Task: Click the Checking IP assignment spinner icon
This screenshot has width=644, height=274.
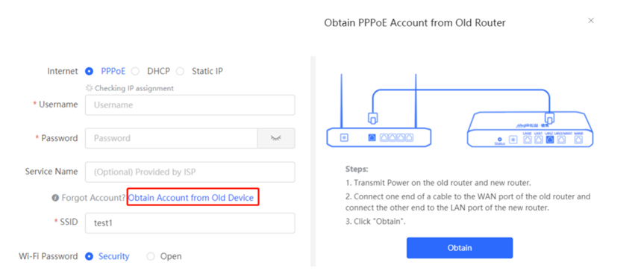Action: (89, 88)
